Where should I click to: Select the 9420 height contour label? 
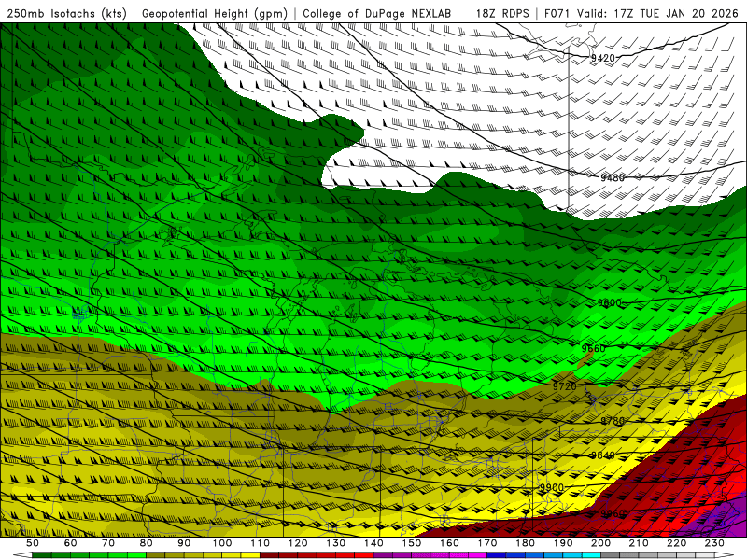pos(603,58)
